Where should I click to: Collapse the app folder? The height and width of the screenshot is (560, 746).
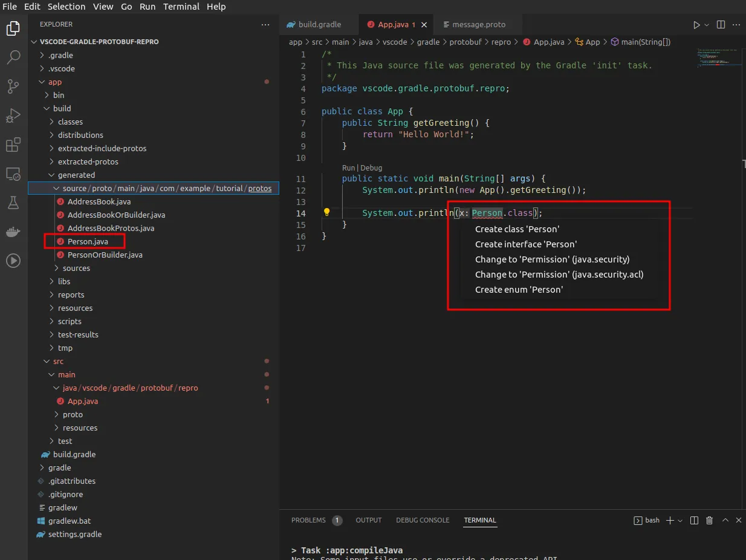coord(154,82)
